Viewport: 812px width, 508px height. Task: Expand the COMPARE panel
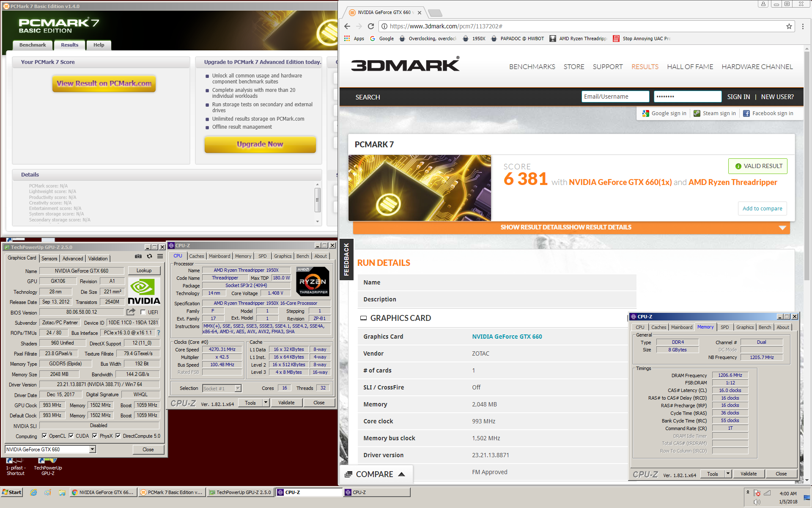click(376, 474)
